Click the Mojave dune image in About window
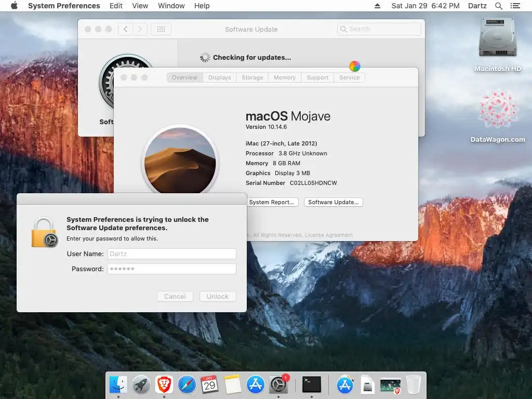 tap(180, 161)
